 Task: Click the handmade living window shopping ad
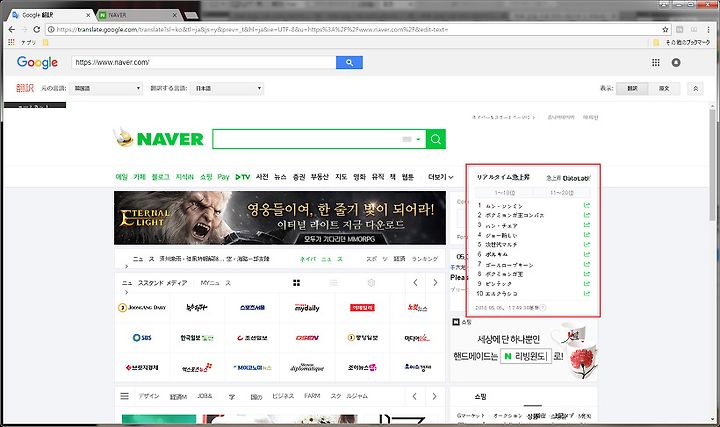(x=523, y=350)
